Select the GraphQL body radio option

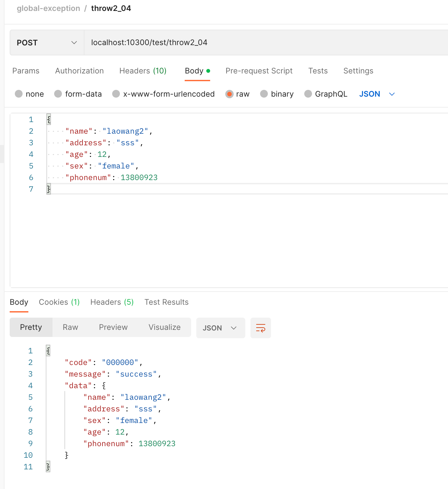click(x=308, y=94)
